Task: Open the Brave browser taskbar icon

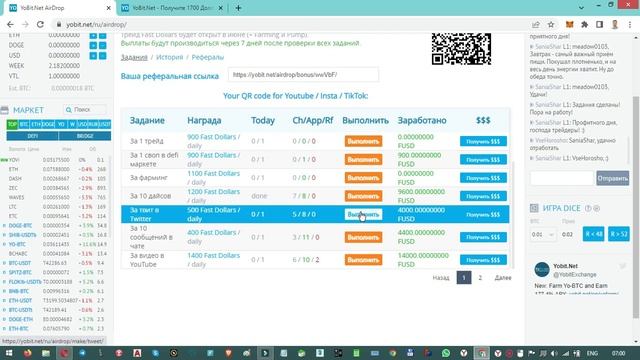Action: coord(229,353)
